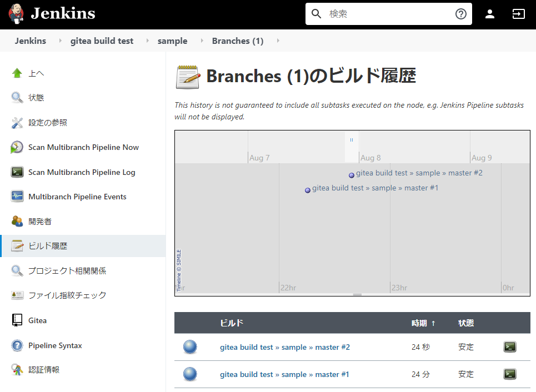Open console output icon for master #2

click(x=510, y=347)
